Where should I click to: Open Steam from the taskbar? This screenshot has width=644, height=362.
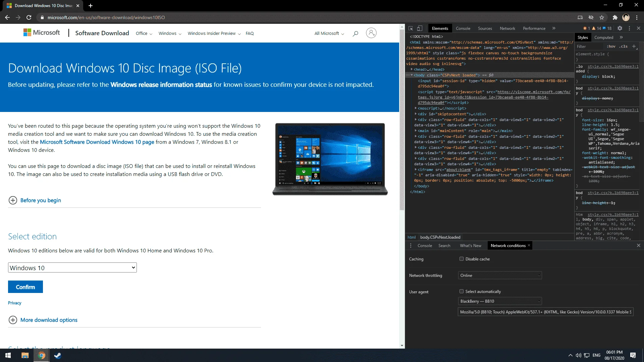[x=58, y=355]
